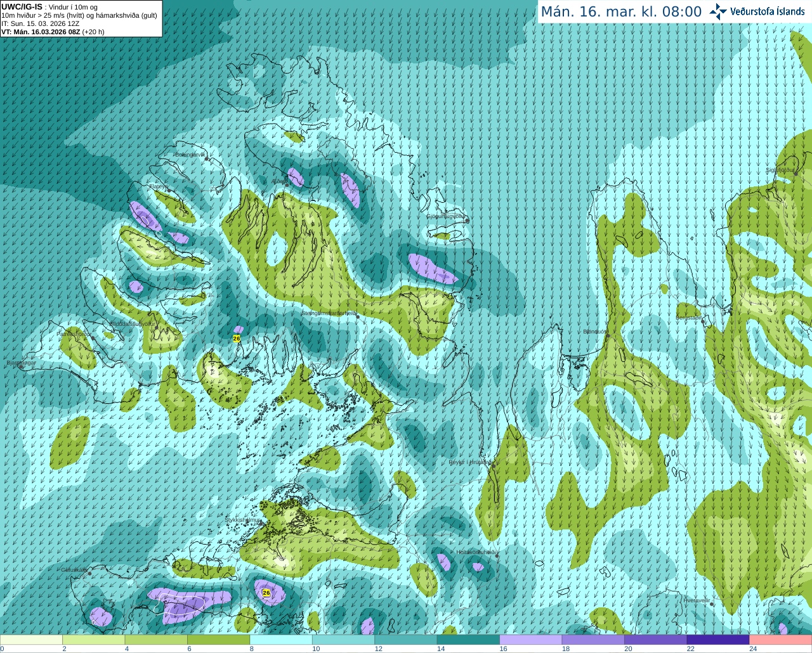Image resolution: width=812 pixels, height=653 pixels.
Task: Click the Bolungarvík station label
Action: (190, 155)
